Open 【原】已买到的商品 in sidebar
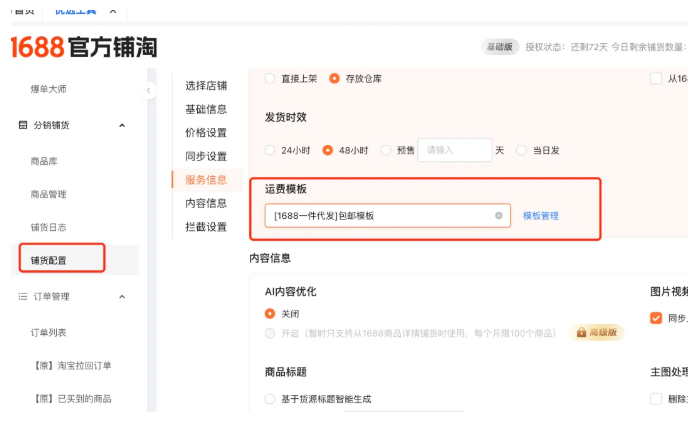 pos(72,399)
